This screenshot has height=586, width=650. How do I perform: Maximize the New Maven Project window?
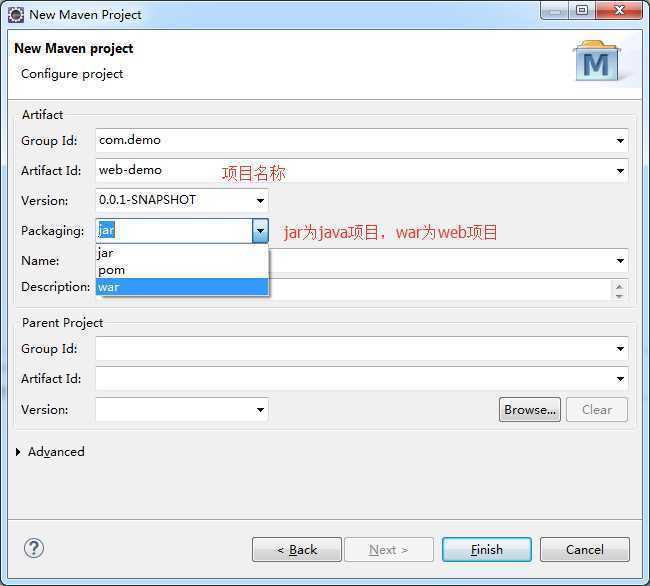pyautogui.click(x=582, y=10)
